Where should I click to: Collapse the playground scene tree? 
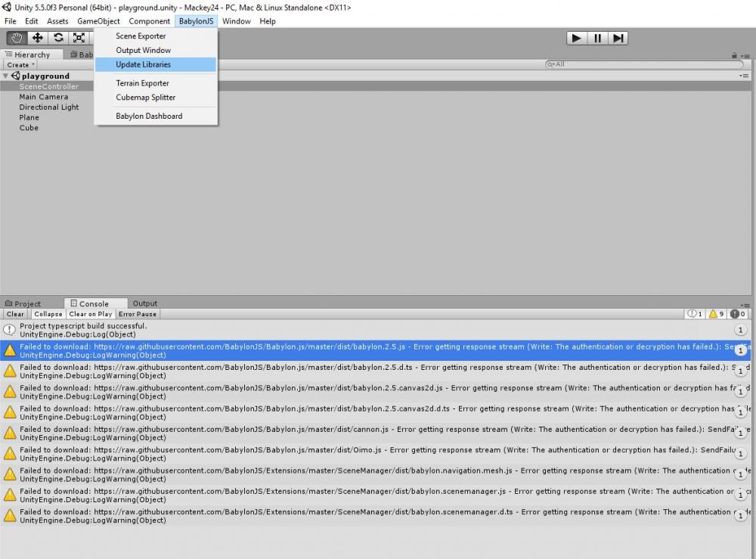[x=5, y=76]
